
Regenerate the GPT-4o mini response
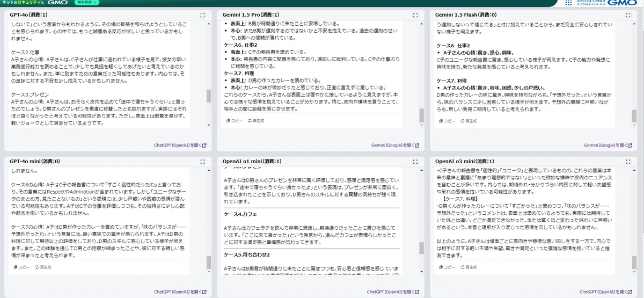click(x=43, y=267)
